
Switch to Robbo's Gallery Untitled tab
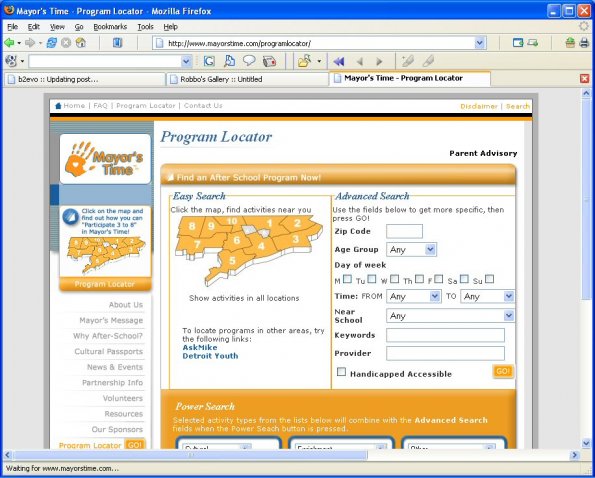click(247, 79)
